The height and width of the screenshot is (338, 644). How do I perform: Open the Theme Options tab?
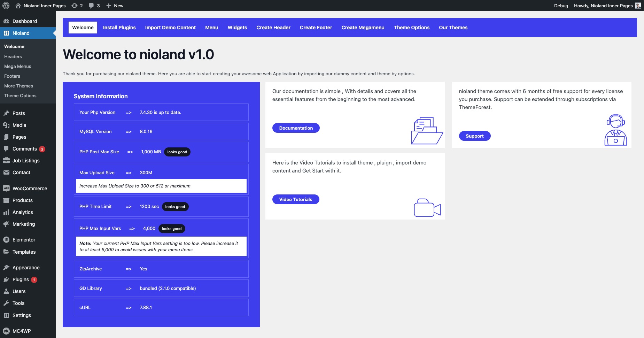click(411, 28)
